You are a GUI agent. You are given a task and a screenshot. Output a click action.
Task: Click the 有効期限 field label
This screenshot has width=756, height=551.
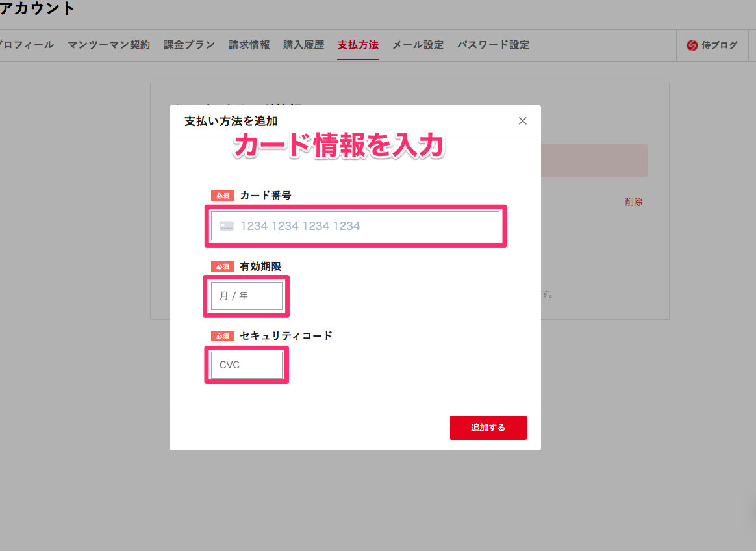(x=260, y=266)
